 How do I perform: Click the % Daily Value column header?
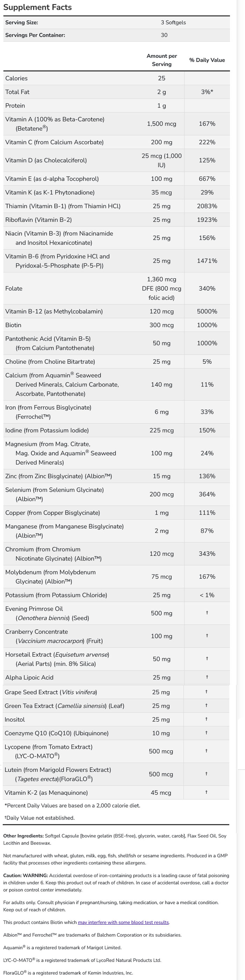pos(207,60)
